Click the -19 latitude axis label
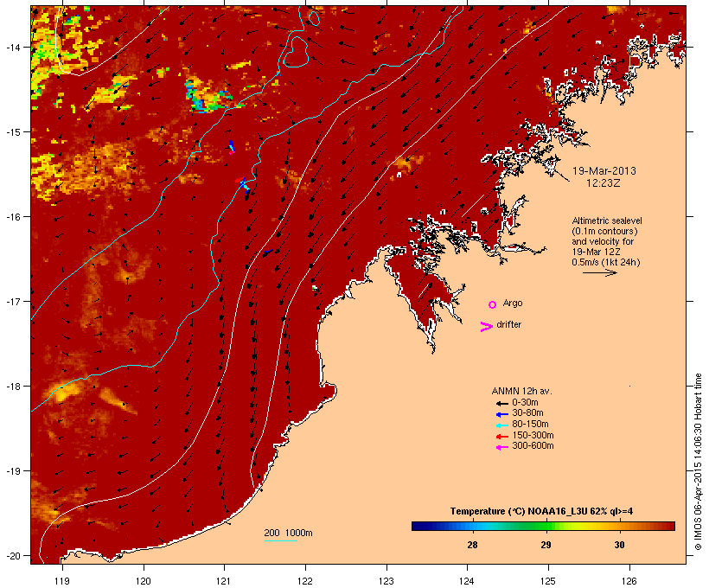The width and height of the screenshot is (709, 588). 12,471
